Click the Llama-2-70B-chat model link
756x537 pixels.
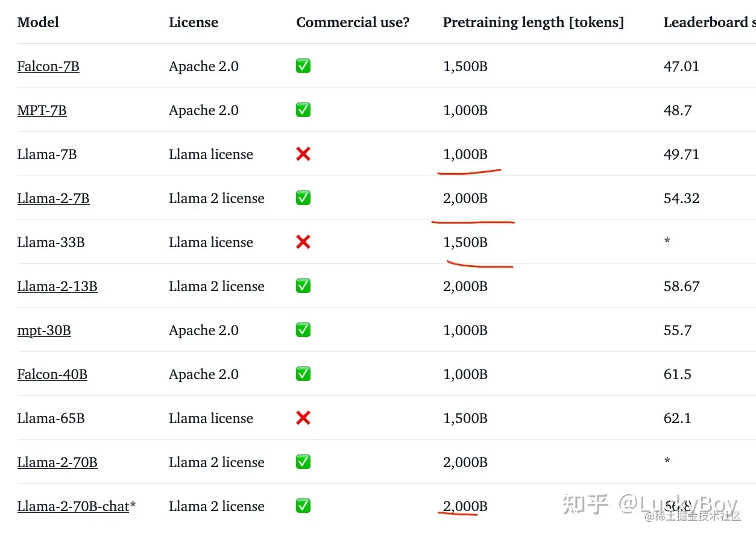click(73, 506)
